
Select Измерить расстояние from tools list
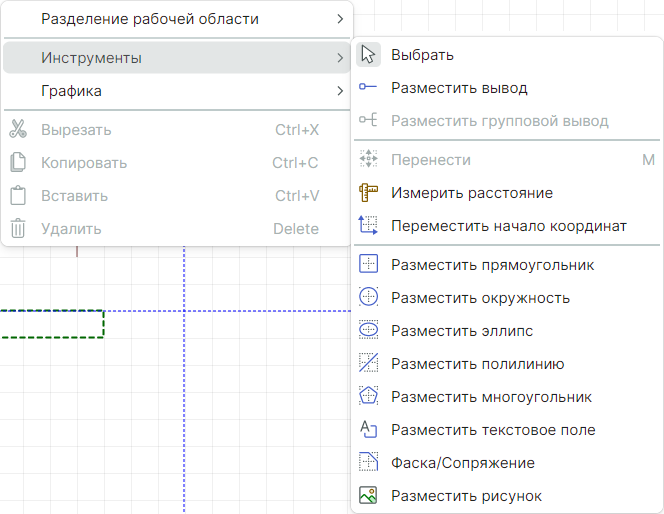coord(472,193)
